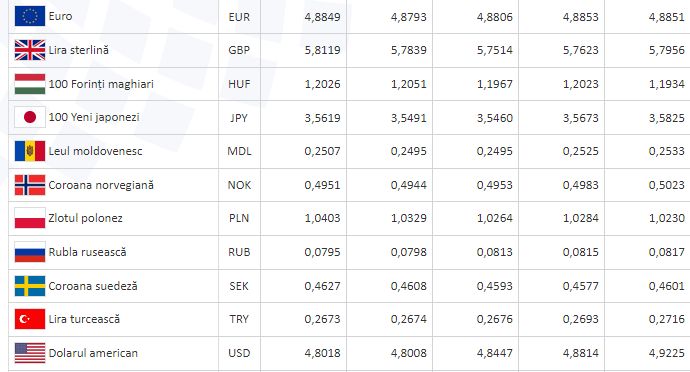Click the United Kingdom flag icon
This screenshot has width=690, height=372.
point(29,50)
